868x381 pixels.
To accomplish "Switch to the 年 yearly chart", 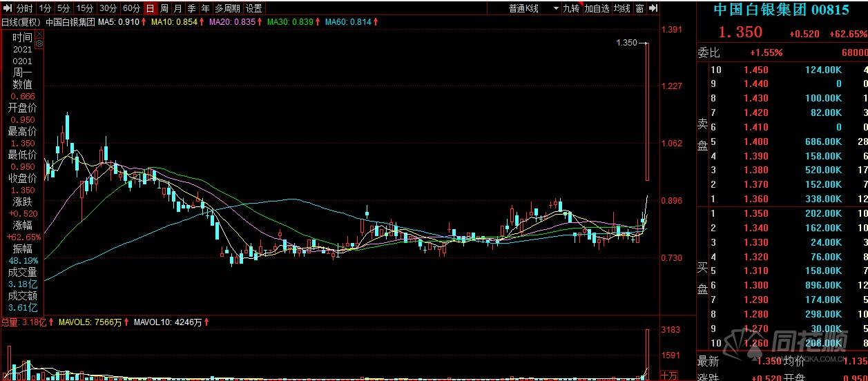I will (x=205, y=8).
